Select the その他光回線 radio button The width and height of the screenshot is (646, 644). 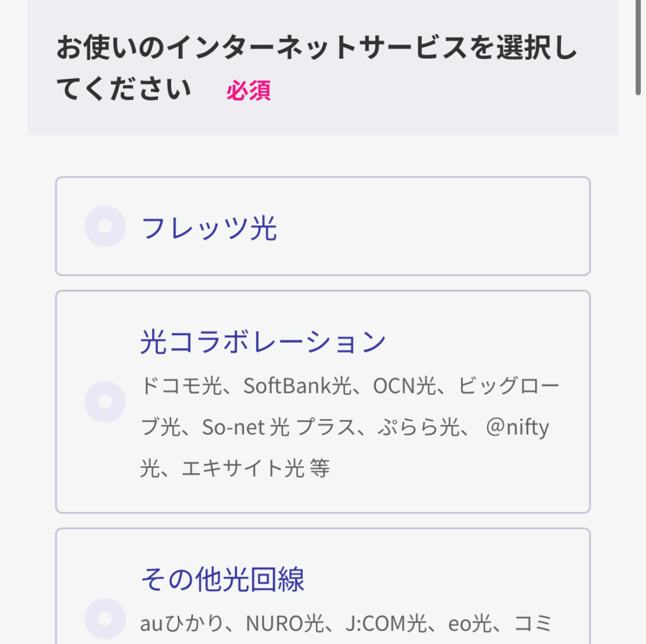[105, 619]
